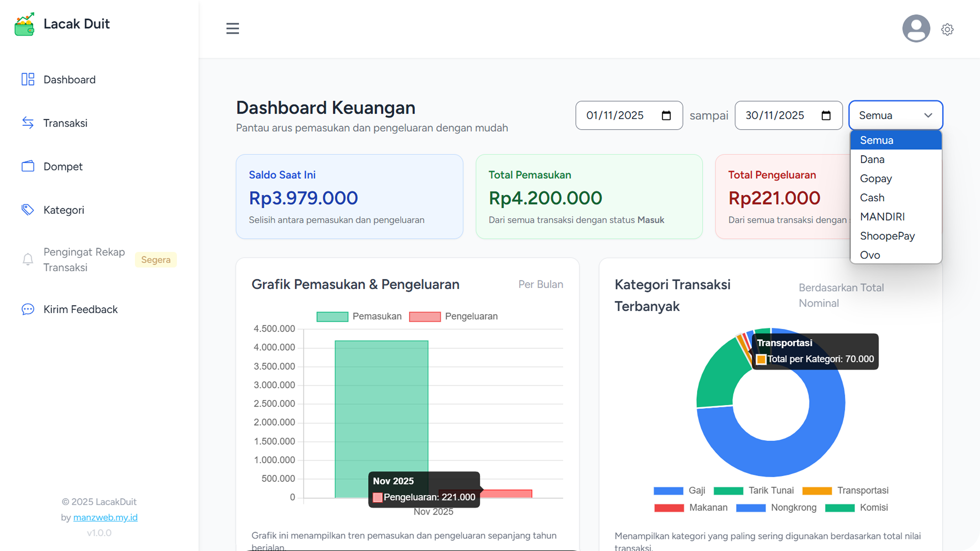Open the start date calendar picker
The width and height of the screenshot is (980, 551).
pos(667,115)
